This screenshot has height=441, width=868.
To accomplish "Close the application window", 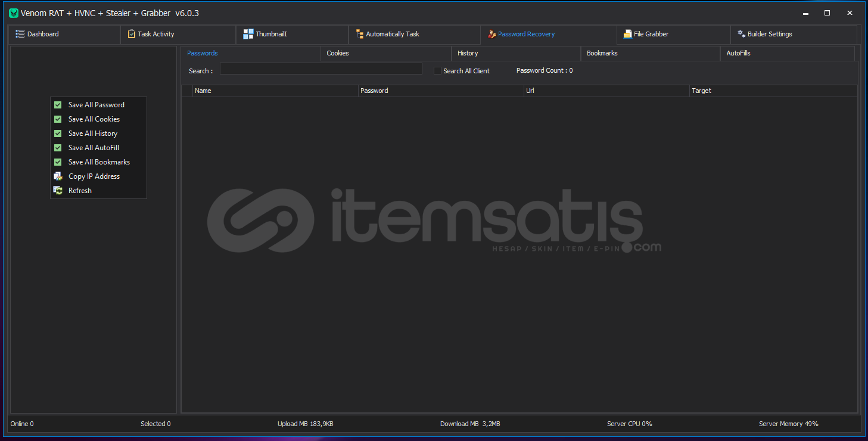I will pyautogui.click(x=850, y=13).
